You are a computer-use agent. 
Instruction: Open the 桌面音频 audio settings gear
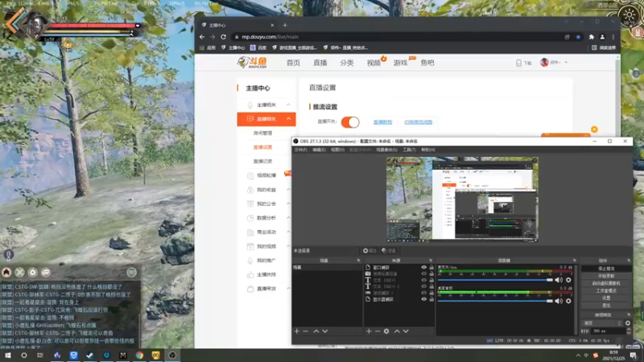click(568, 301)
